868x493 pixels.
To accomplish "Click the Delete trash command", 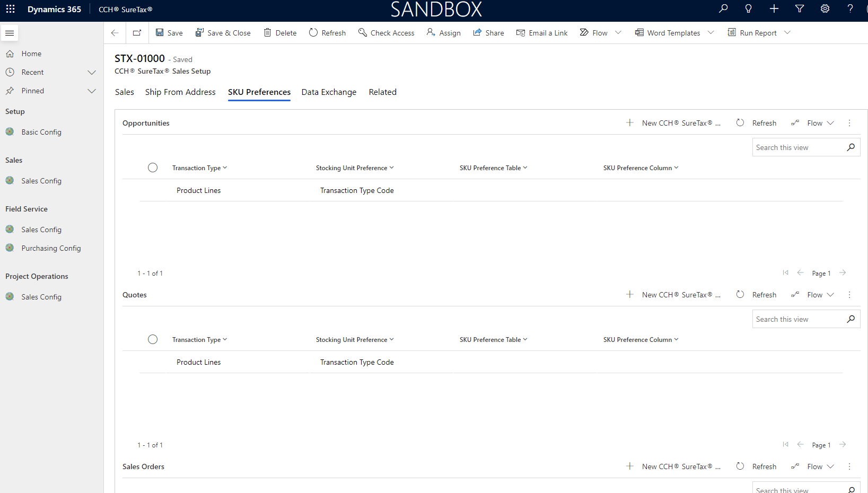I will click(x=280, y=33).
